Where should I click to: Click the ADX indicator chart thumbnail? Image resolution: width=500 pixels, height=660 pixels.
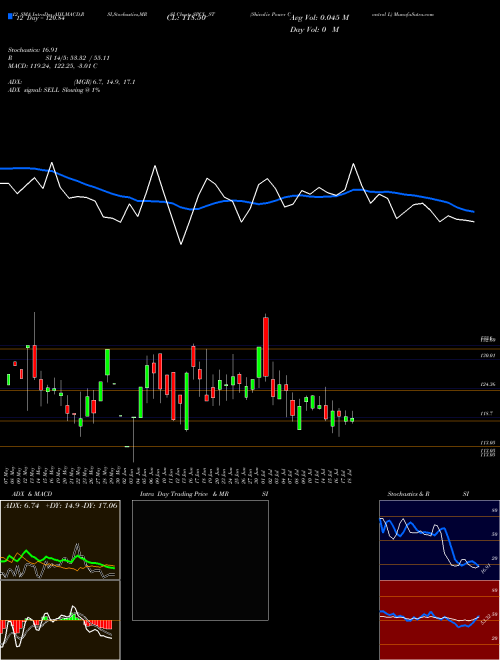click(60, 540)
